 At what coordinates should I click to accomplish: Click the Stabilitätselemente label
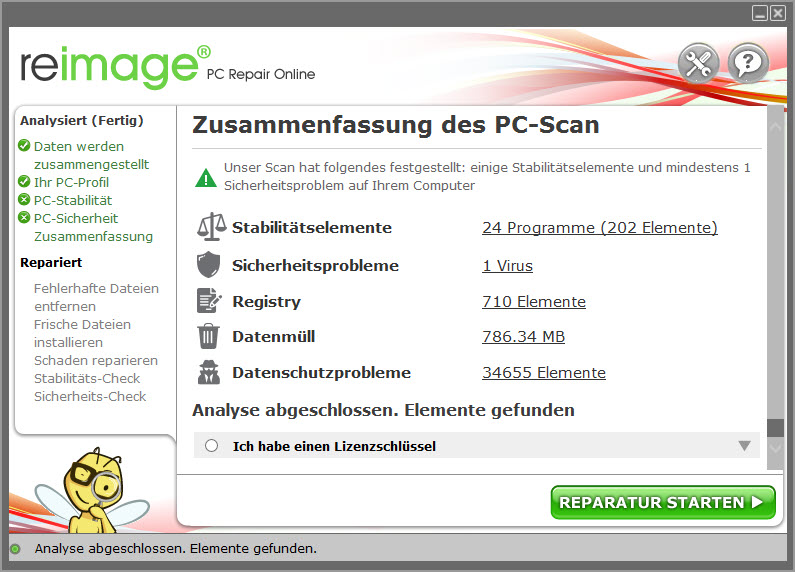[x=312, y=227]
